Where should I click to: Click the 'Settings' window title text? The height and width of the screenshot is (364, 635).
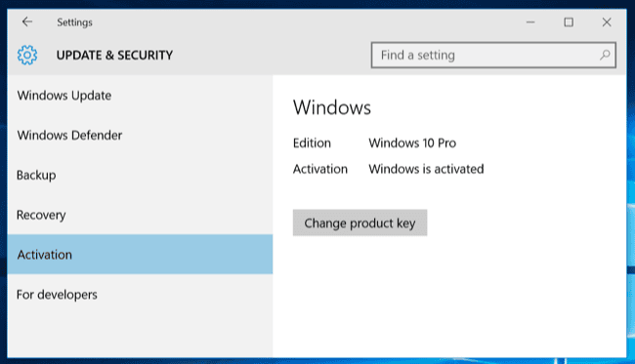point(74,22)
